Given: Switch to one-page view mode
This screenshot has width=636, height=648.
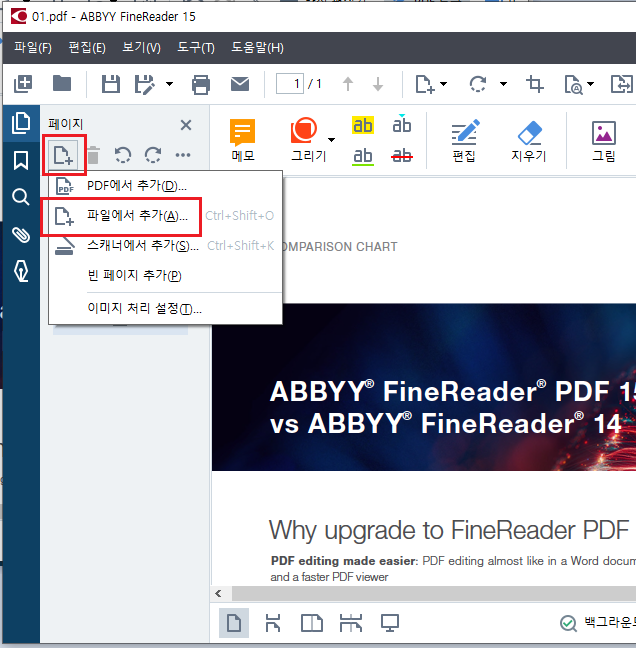Looking at the screenshot, I should (x=234, y=623).
